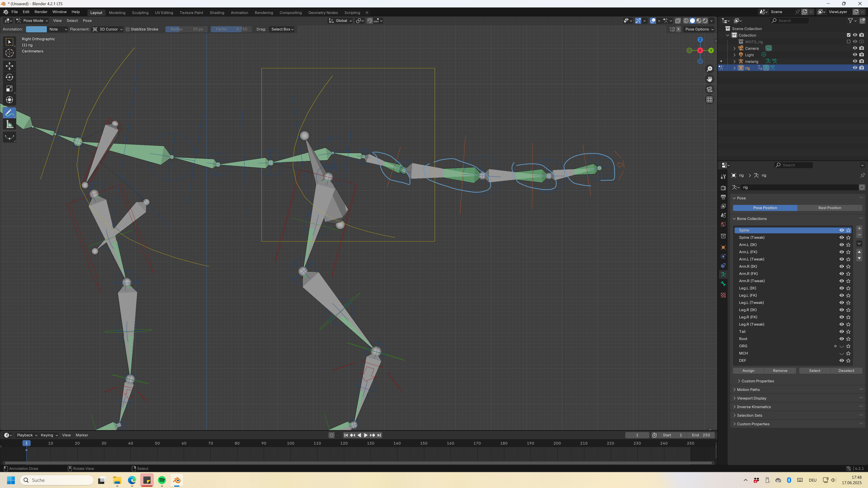Expand the Camera item in outliner
Viewport: 868px width, 488px height.
(735, 48)
